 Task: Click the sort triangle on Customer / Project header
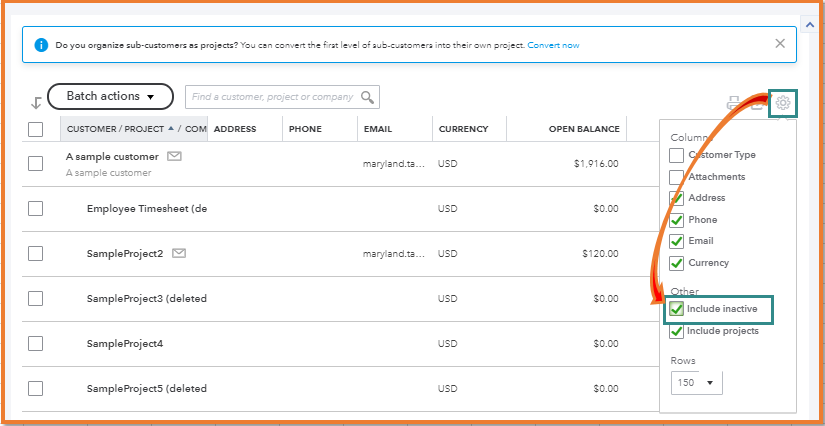tap(170, 129)
